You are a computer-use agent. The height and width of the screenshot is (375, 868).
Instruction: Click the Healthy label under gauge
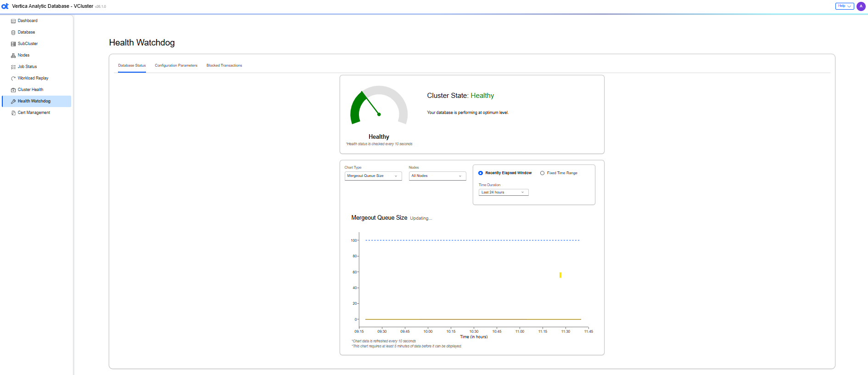pyautogui.click(x=379, y=137)
